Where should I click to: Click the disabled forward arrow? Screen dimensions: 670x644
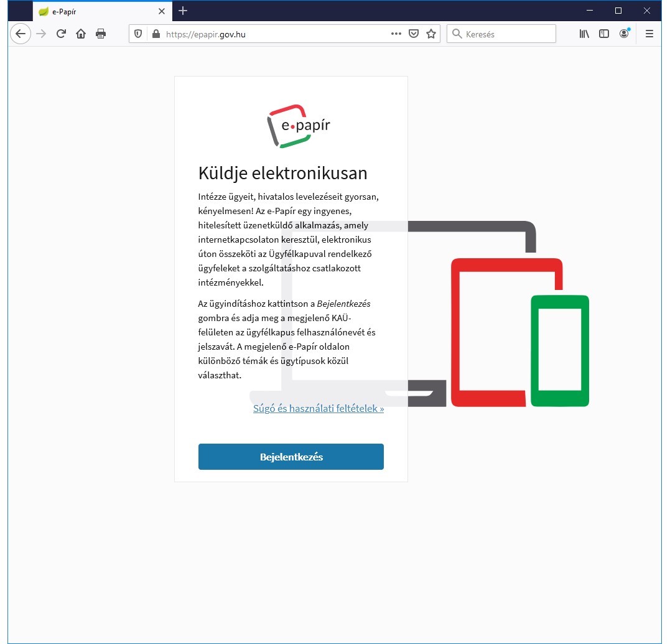pyautogui.click(x=40, y=34)
